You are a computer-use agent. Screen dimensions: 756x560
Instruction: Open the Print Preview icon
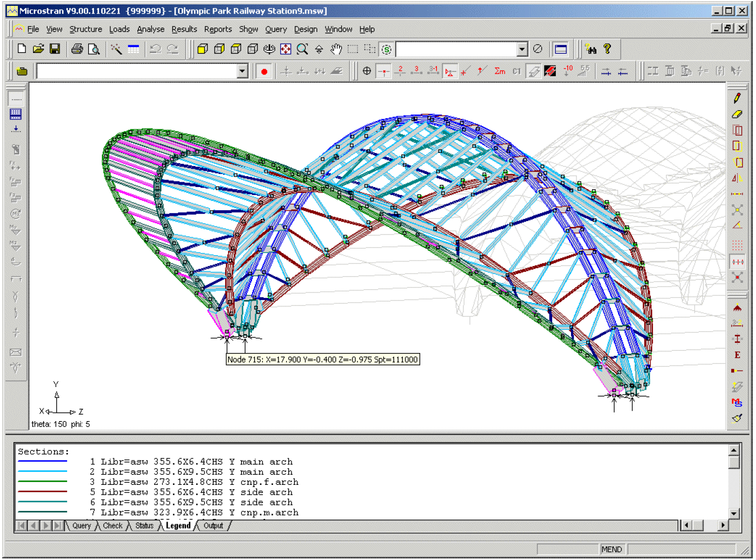tap(94, 49)
